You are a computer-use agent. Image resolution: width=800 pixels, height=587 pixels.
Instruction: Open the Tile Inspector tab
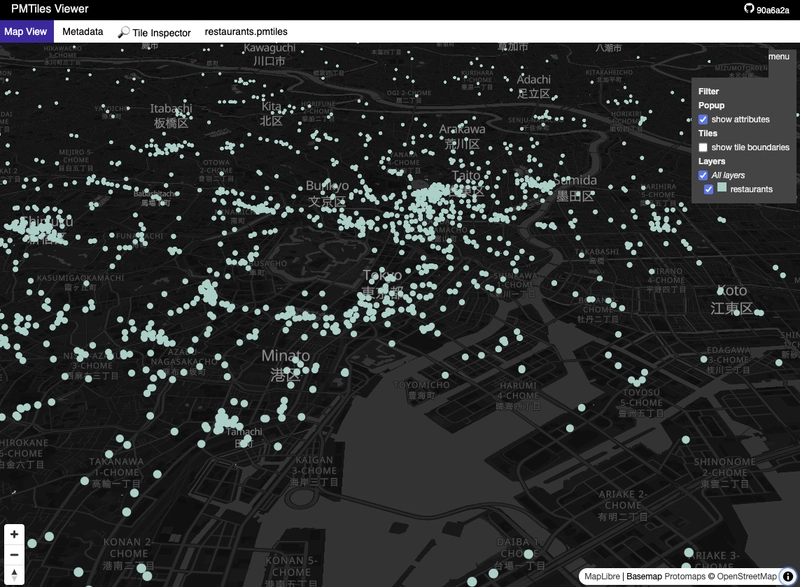(x=155, y=32)
